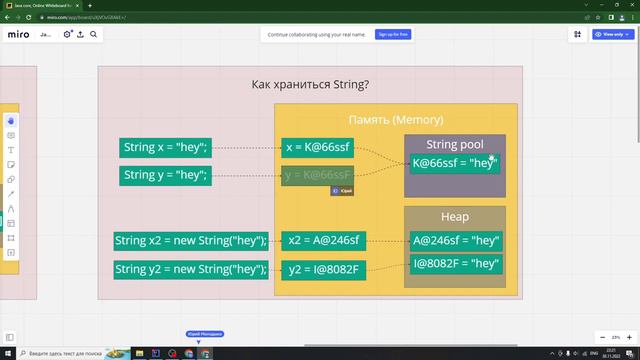The image size is (640, 360).
Task: Bookmark this page star icon
Action: (x=598, y=18)
